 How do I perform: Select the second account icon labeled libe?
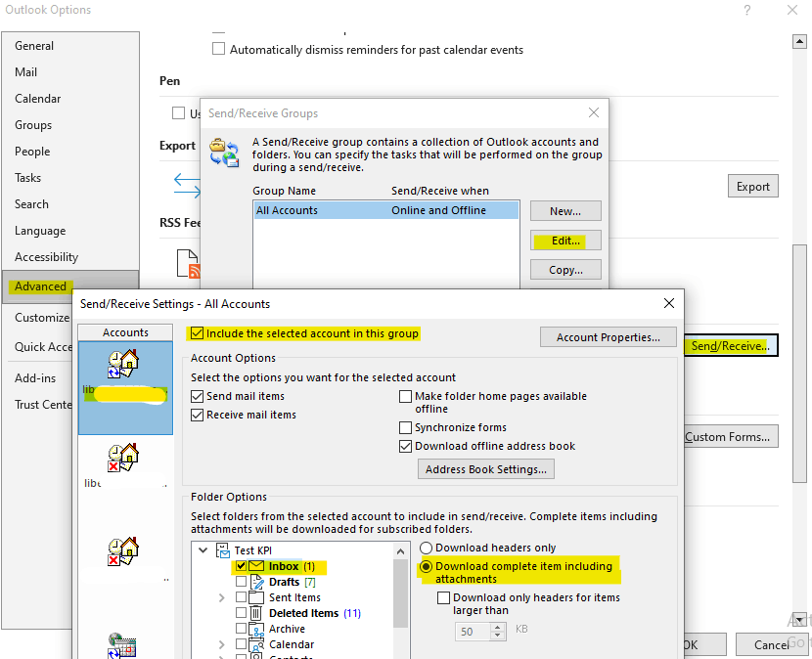click(123, 458)
